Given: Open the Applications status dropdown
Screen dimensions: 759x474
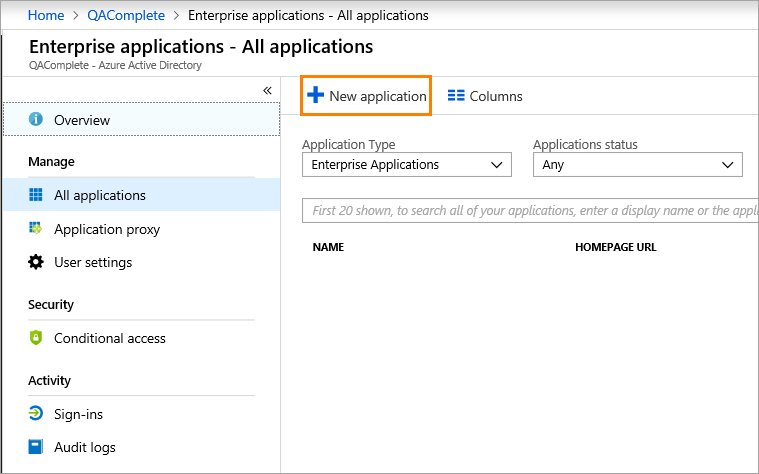Looking at the screenshot, I should (x=637, y=165).
